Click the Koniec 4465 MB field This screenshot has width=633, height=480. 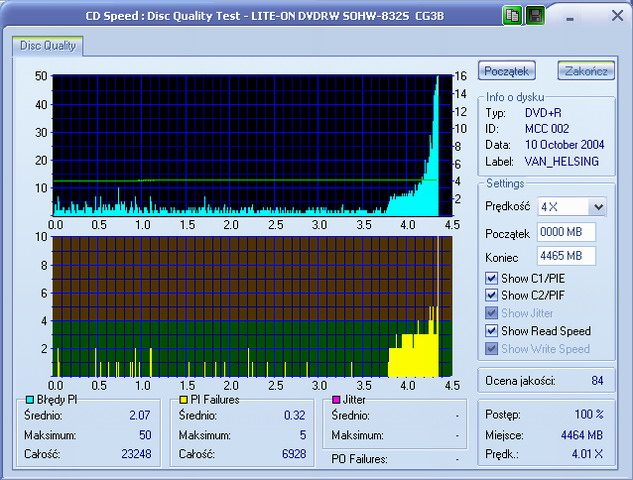pos(566,256)
